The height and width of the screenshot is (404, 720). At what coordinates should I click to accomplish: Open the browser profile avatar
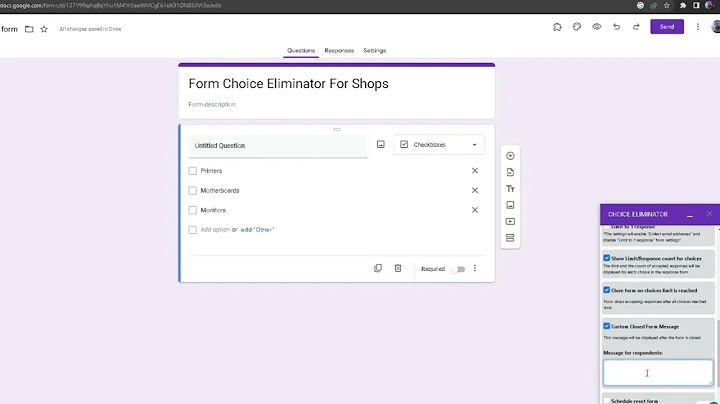pos(709,6)
